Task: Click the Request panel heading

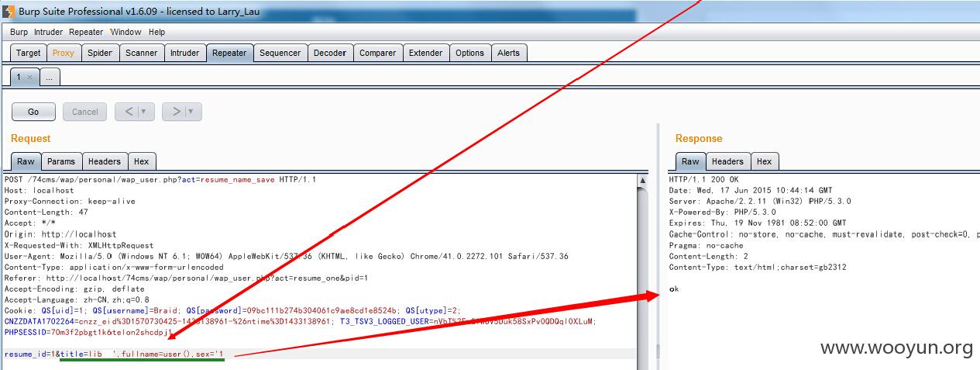Action: (30, 138)
